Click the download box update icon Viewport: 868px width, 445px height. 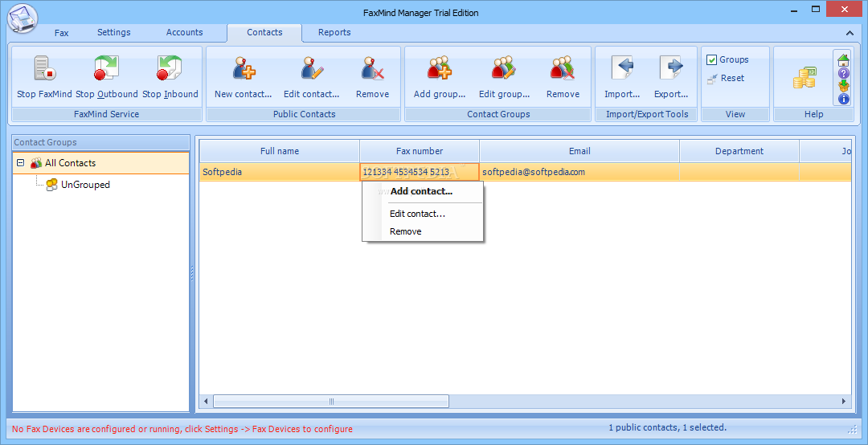point(843,85)
